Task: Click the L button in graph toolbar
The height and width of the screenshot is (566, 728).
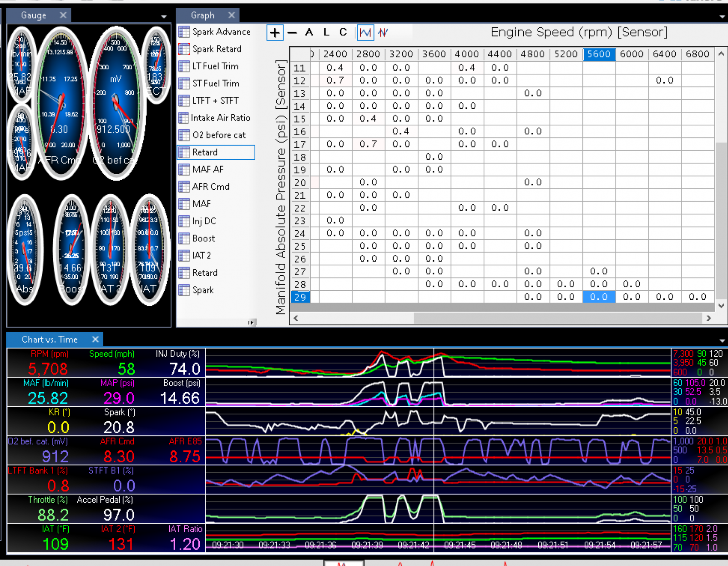Action: (x=326, y=32)
